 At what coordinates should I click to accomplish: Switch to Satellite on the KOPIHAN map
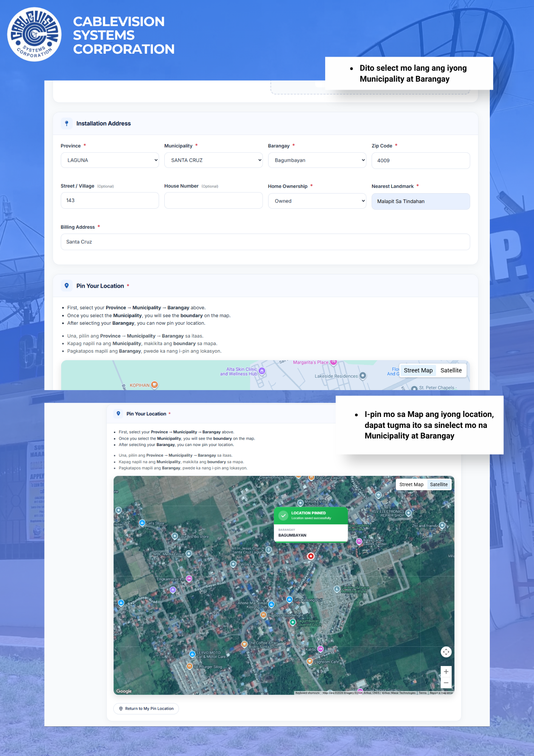[x=451, y=370]
